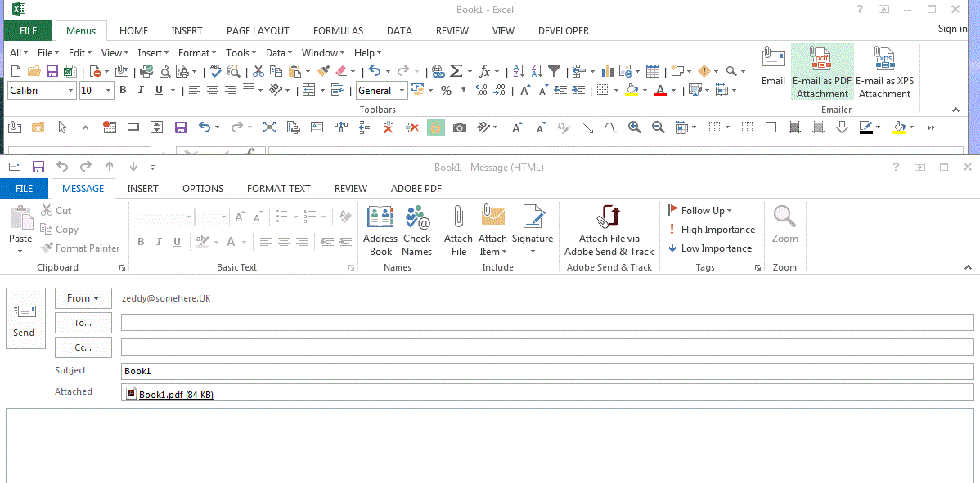Open the E-mail as PDF Attachment tool

click(x=822, y=72)
